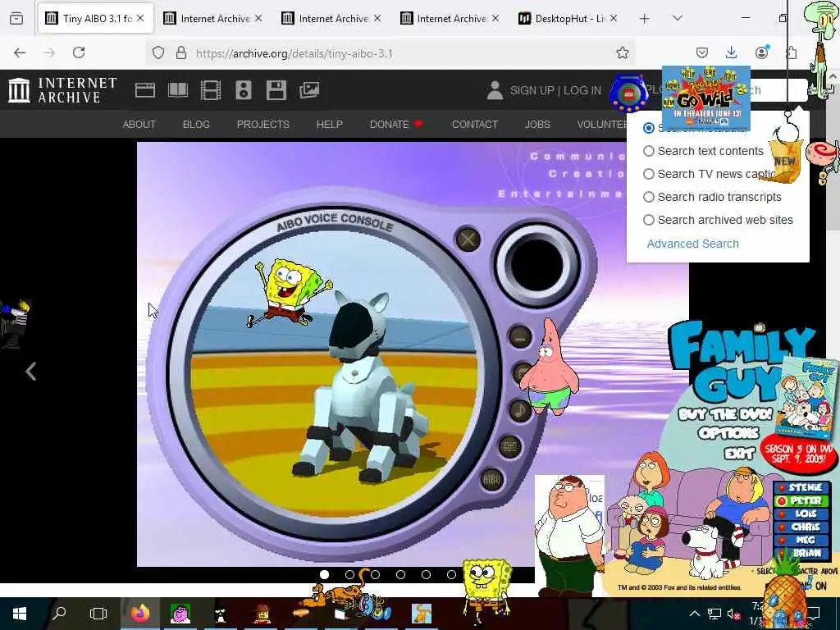
Task: Open the Firefox account icon
Action: point(761,52)
